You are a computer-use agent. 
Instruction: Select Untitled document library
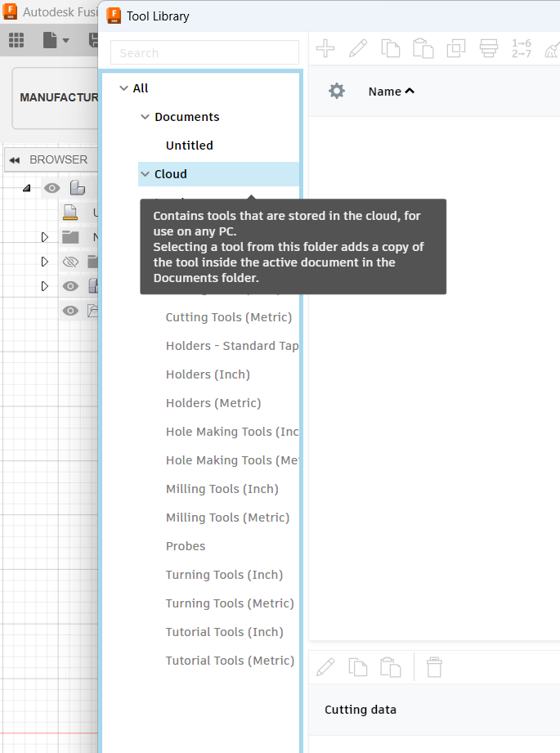point(189,146)
